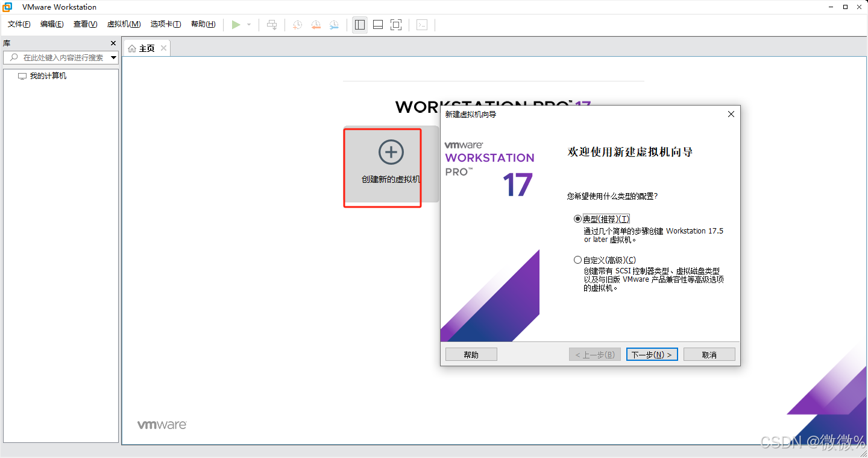Click the full screen mode icon

click(x=396, y=25)
